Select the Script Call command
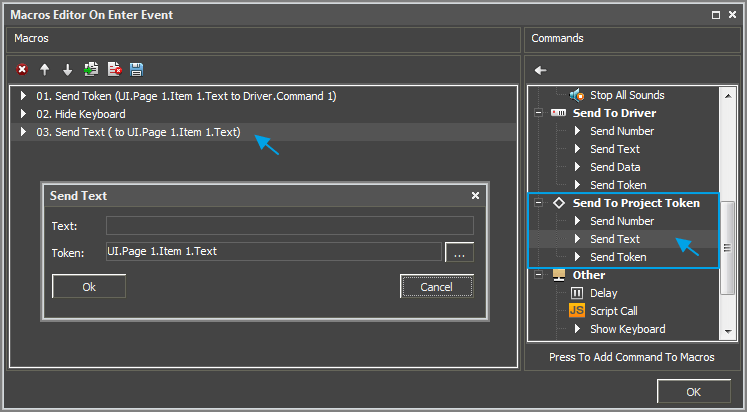This screenshot has height=412, width=747. [x=614, y=311]
